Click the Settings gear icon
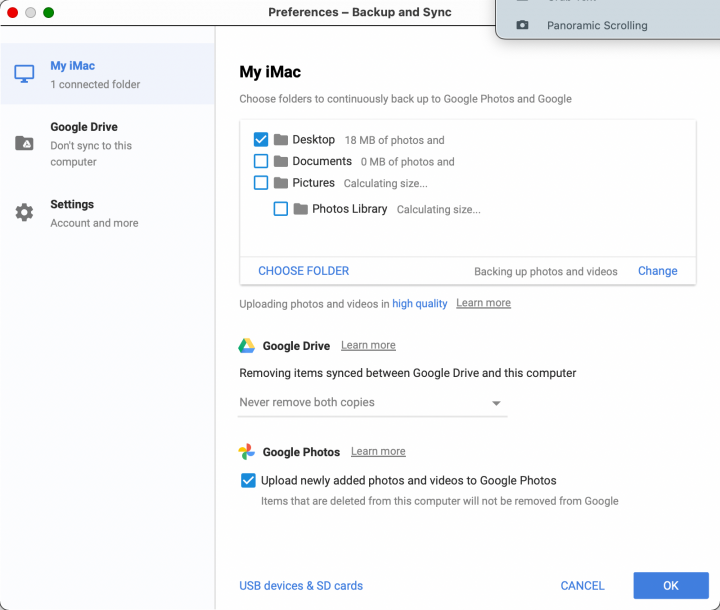Screen dimensions: 720x610 [24, 213]
